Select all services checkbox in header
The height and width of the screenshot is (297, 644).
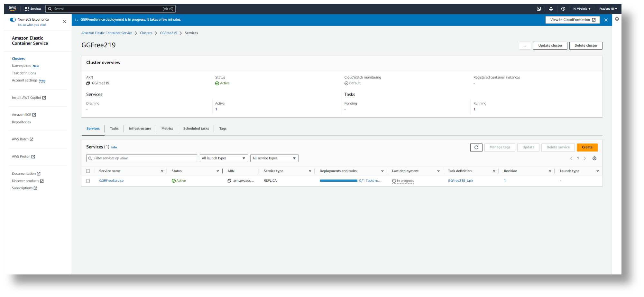tap(88, 171)
